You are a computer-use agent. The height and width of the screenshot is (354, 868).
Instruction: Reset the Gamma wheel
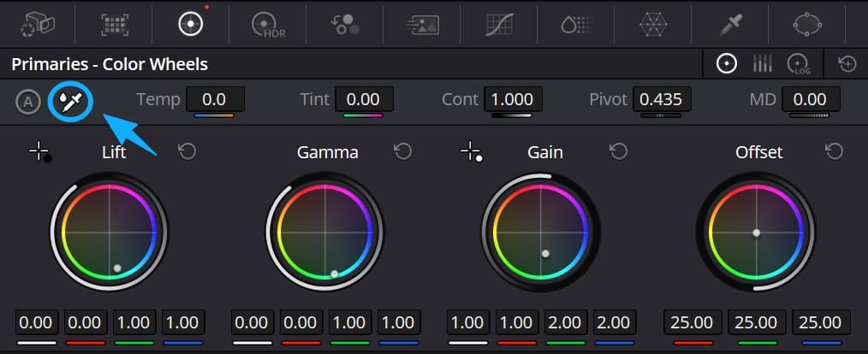(x=403, y=151)
